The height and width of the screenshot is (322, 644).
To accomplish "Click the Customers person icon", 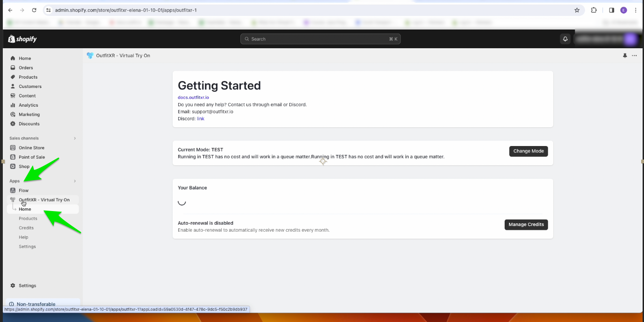I will 13,87.
